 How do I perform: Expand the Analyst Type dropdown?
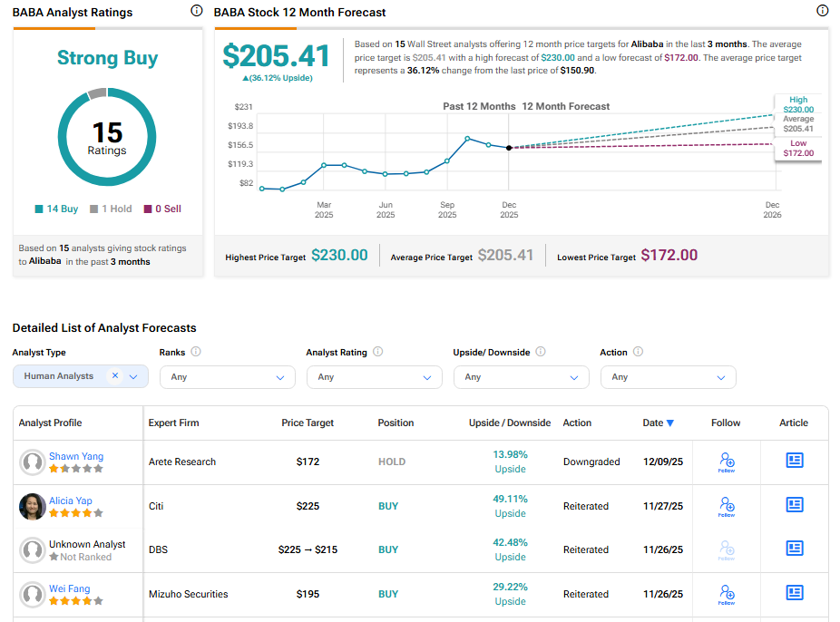pos(134,376)
